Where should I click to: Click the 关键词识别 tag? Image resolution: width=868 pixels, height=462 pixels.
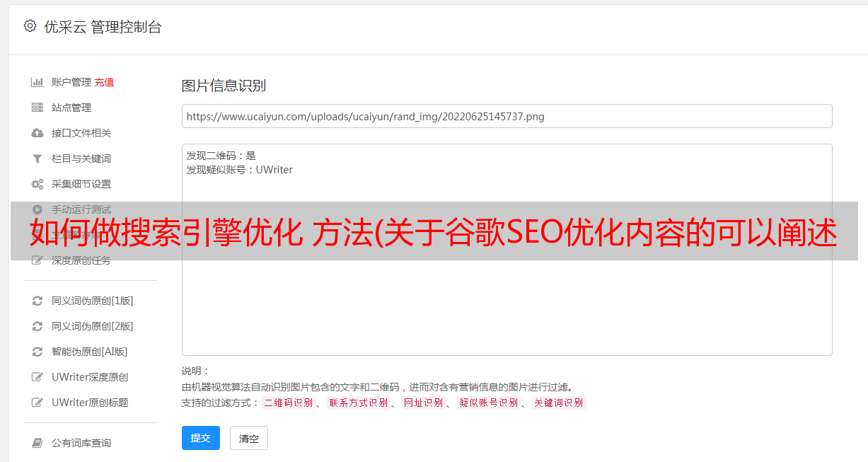559,403
